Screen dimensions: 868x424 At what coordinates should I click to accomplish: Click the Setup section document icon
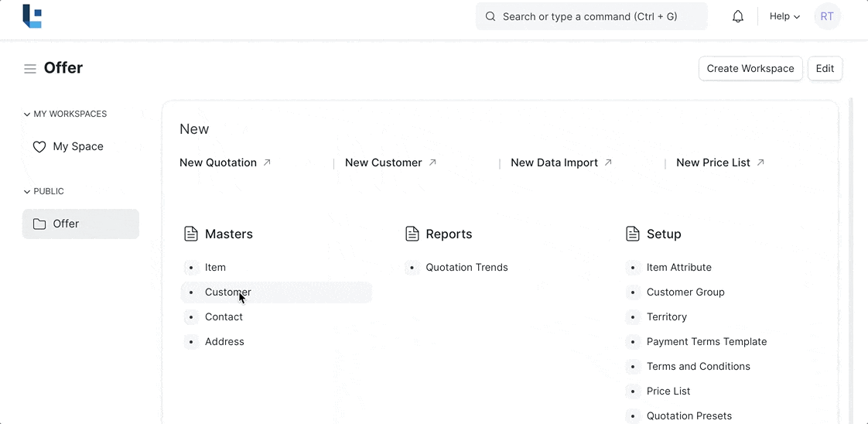click(633, 234)
